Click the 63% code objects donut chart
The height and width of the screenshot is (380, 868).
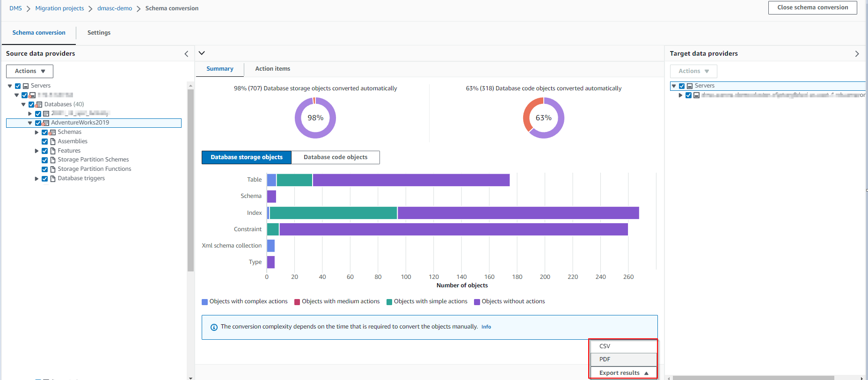click(x=543, y=118)
